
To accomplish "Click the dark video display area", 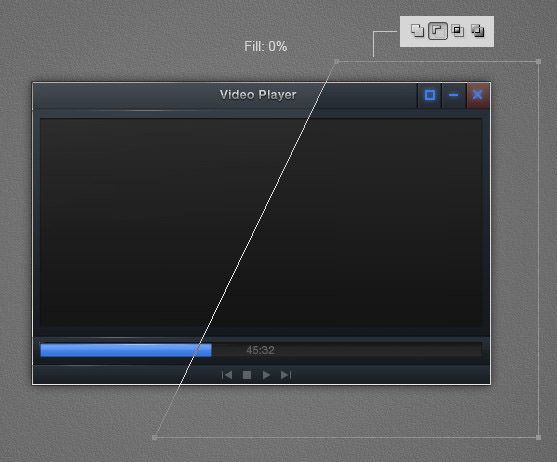I will 261,223.
